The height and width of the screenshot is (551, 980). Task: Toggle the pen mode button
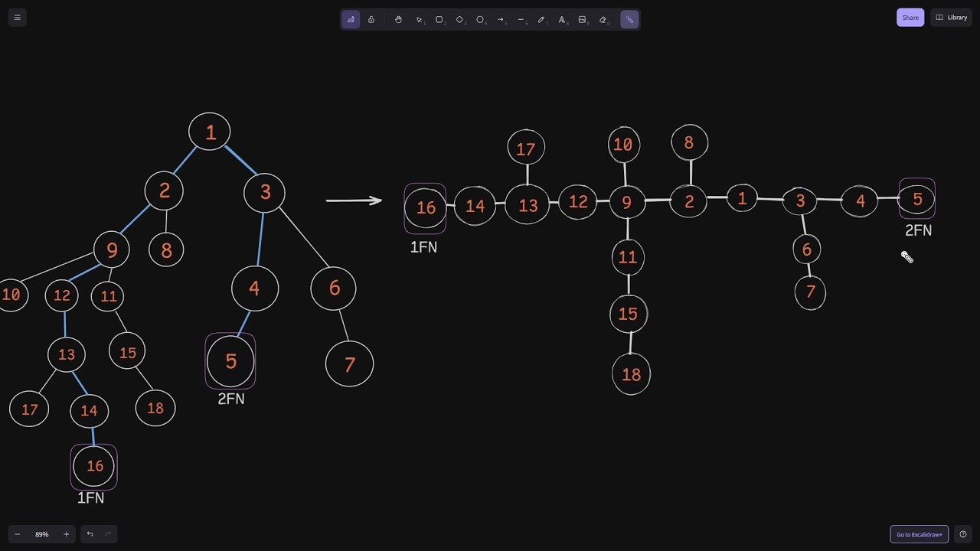pyautogui.click(x=351, y=19)
